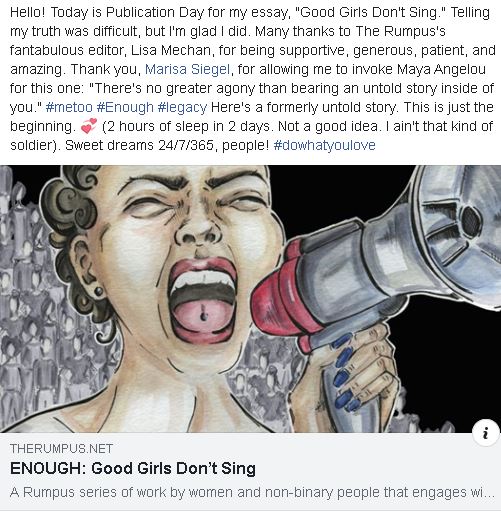Click the quoted essay title in post text
Screen dimensions: 501x517
[x=371, y=12]
